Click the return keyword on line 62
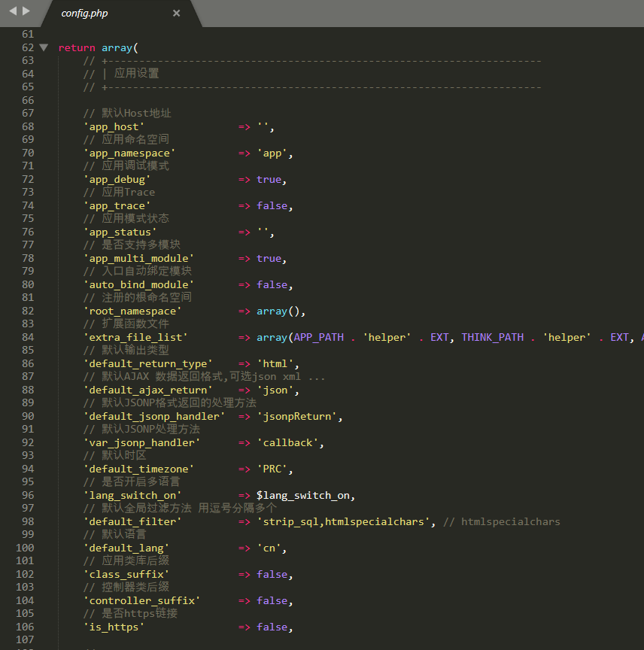The height and width of the screenshot is (650, 644). coord(77,48)
